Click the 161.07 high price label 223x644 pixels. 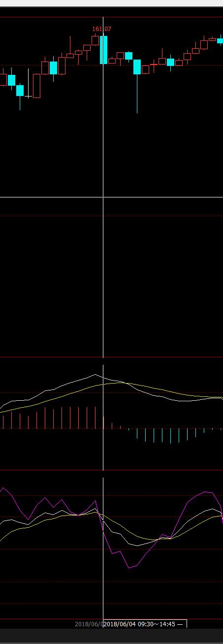pyautogui.click(x=102, y=29)
